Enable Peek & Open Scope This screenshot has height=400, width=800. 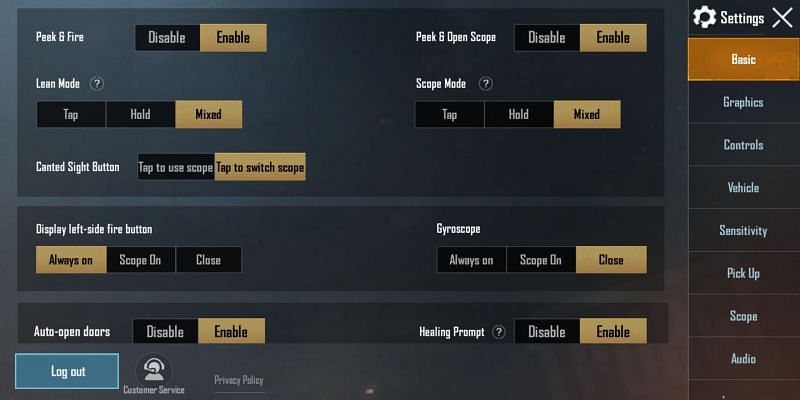[x=613, y=38]
